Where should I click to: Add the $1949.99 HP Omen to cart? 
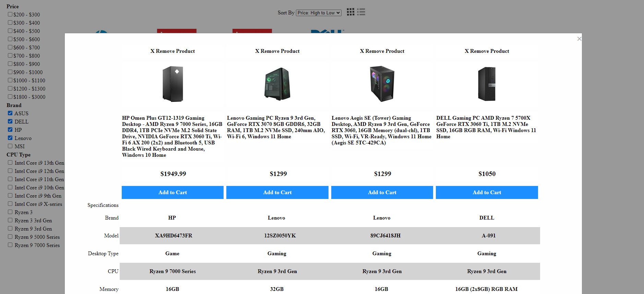coord(172,192)
